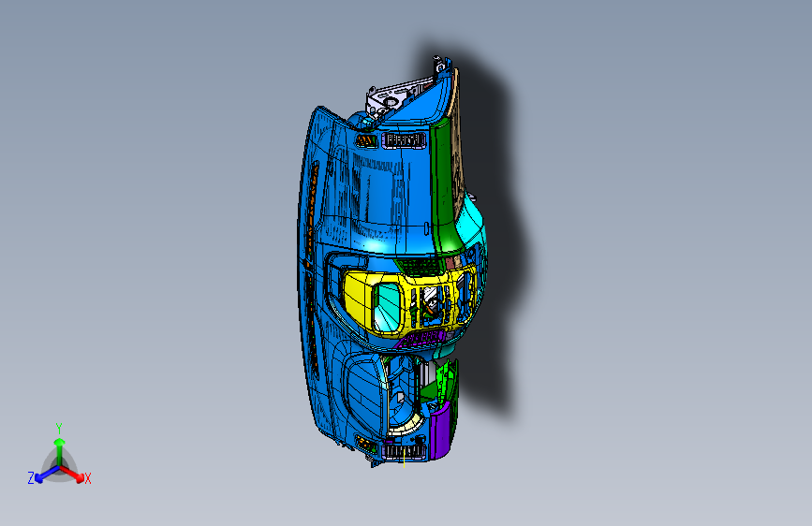
Task: Select the purple curved trim piece near the model bottom
Action: point(439,431)
